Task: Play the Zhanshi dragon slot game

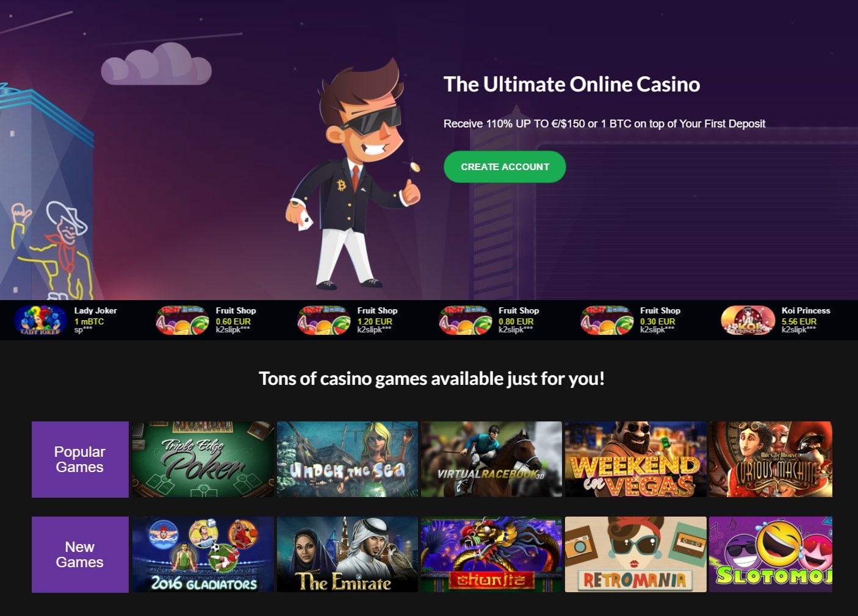Action: click(491, 554)
